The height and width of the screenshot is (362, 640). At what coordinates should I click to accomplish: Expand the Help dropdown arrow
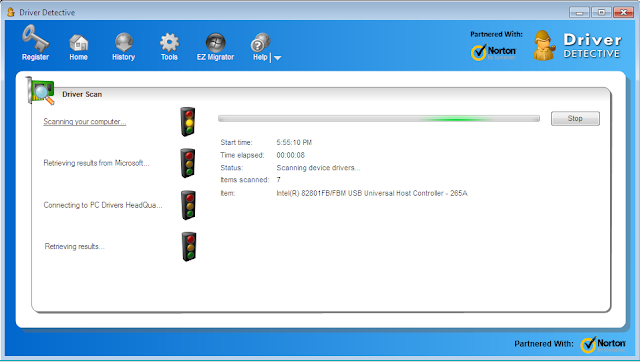(278, 58)
